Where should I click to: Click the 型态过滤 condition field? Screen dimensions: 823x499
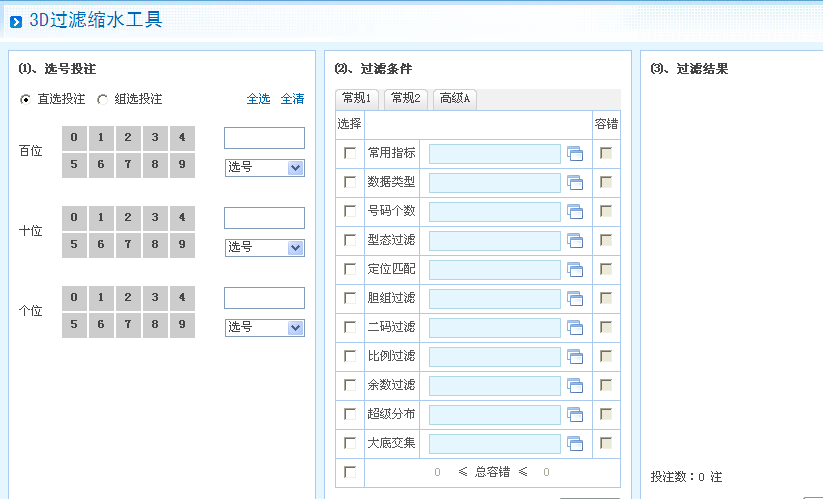pos(495,241)
